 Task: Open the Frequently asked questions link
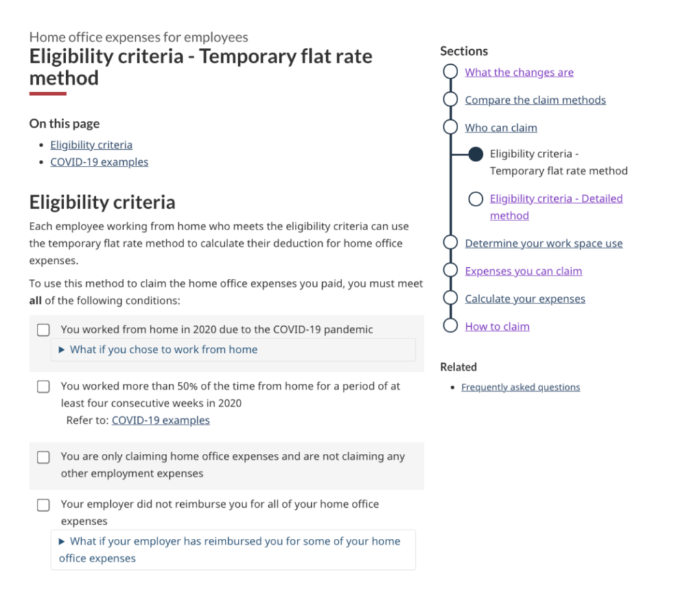(x=520, y=387)
